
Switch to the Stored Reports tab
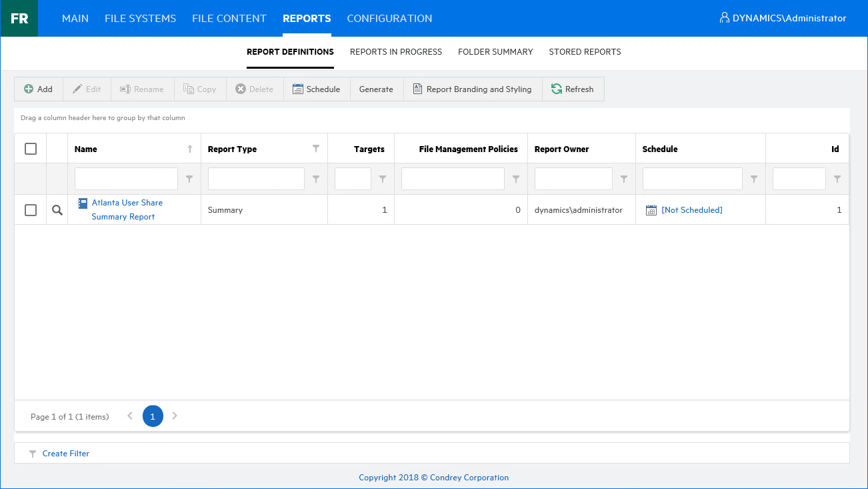point(585,52)
